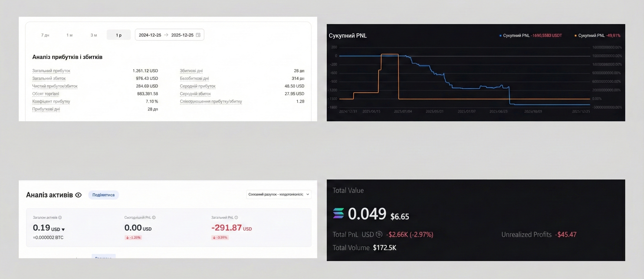
Task: Toggle blue Сукупний PNL USDT legend series
Action: point(516,35)
